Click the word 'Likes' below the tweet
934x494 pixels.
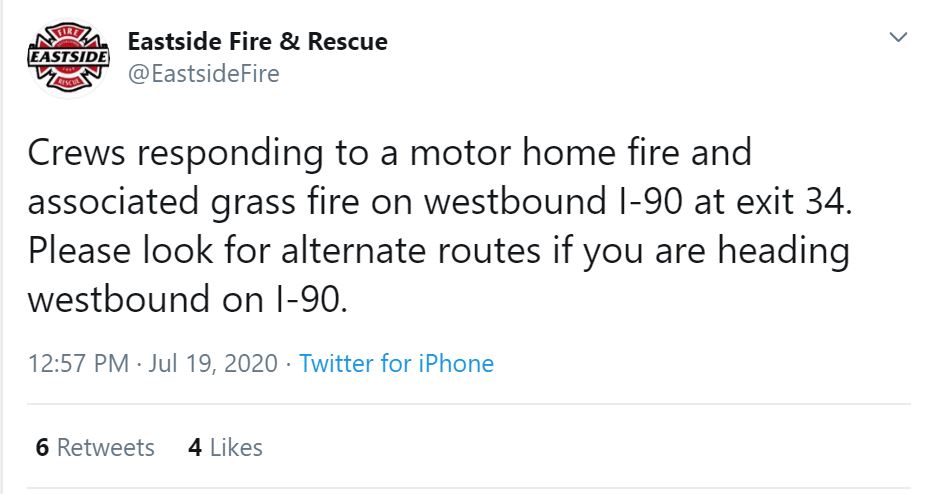click(x=236, y=447)
